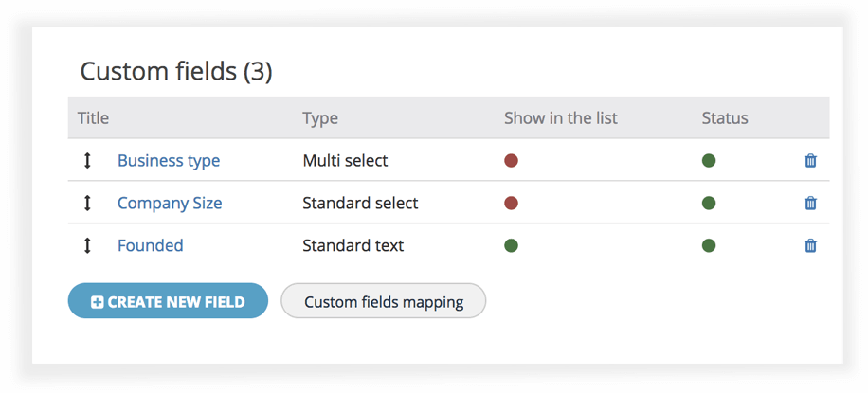Delete the Business type custom field

810,161
